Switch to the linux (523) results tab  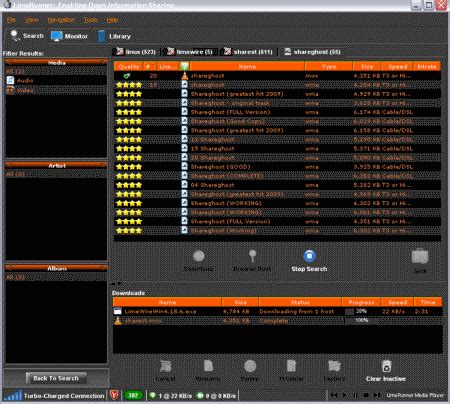click(135, 52)
